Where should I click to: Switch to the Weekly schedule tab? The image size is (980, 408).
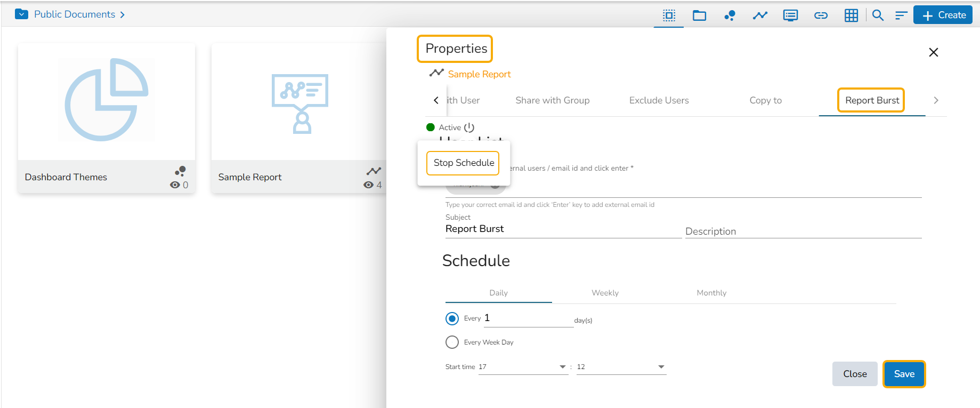click(x=605, y=293)
